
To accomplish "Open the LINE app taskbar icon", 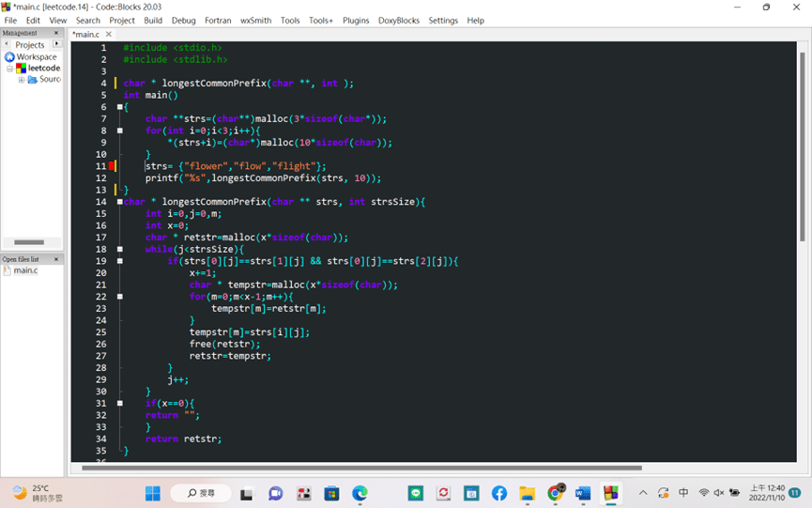I will pos(416,493).
